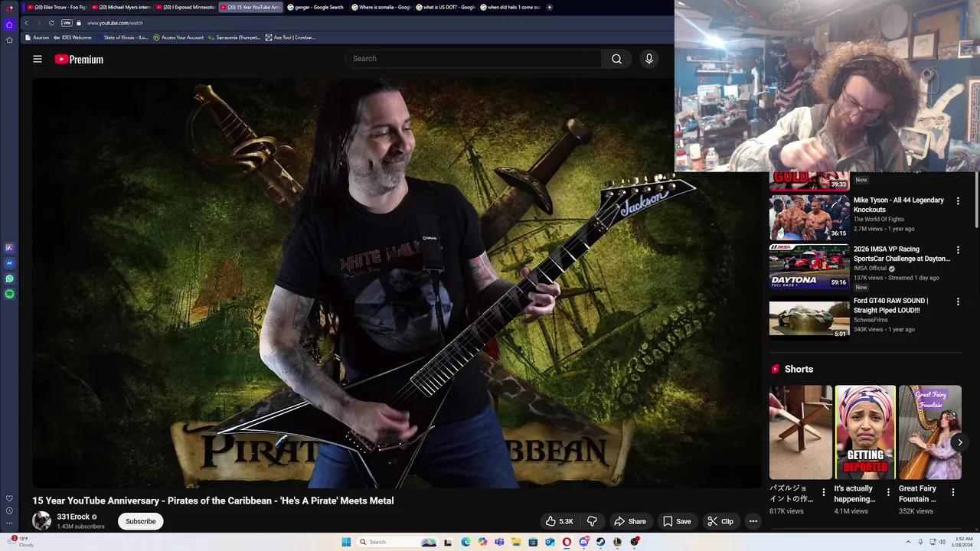Focus the YouTube search field
Image resolution: width=980 pixels, height=551 pixels.
(473, 59)
